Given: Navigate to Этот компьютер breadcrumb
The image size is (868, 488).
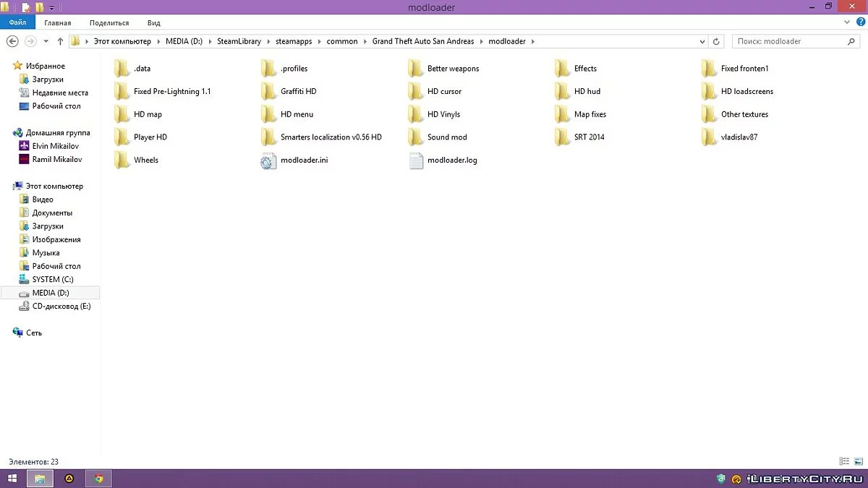Looking at the screenshot, I should point(122,41).
